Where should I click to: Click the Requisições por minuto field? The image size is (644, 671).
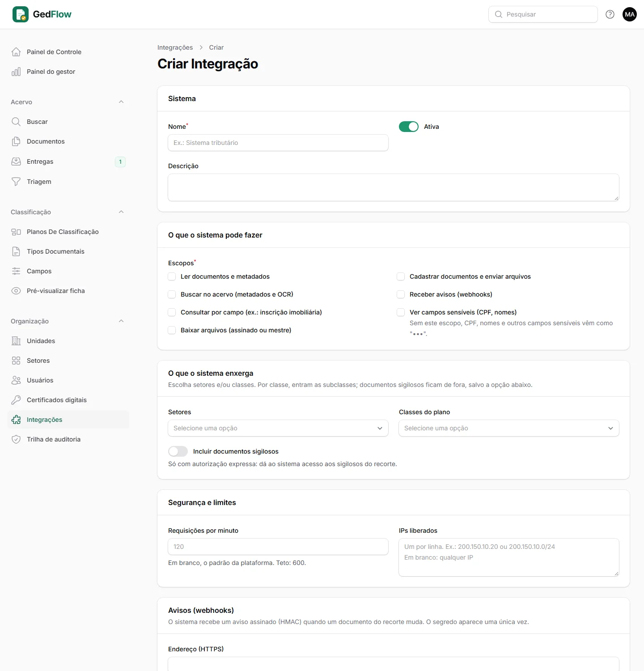(278, 547)
